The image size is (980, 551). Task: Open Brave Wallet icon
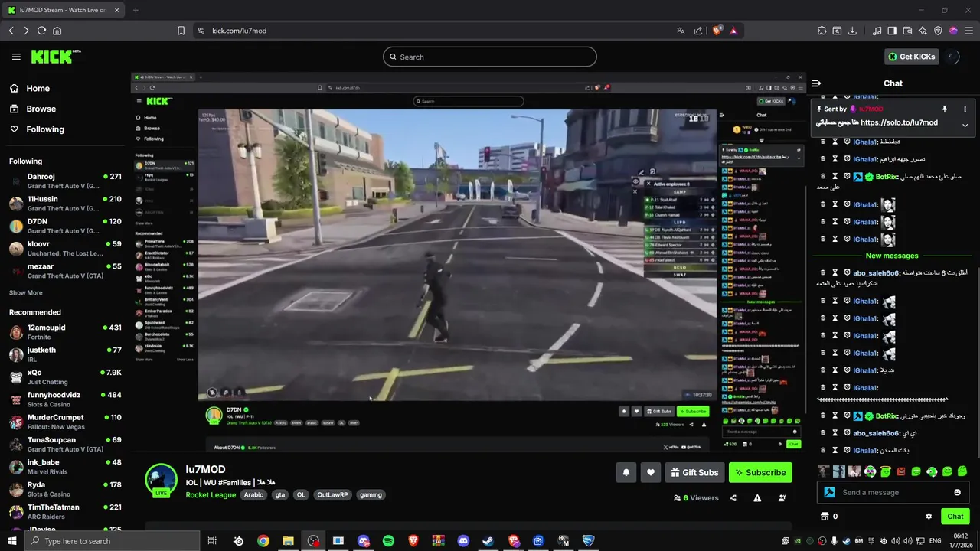[x=907, y=31]
